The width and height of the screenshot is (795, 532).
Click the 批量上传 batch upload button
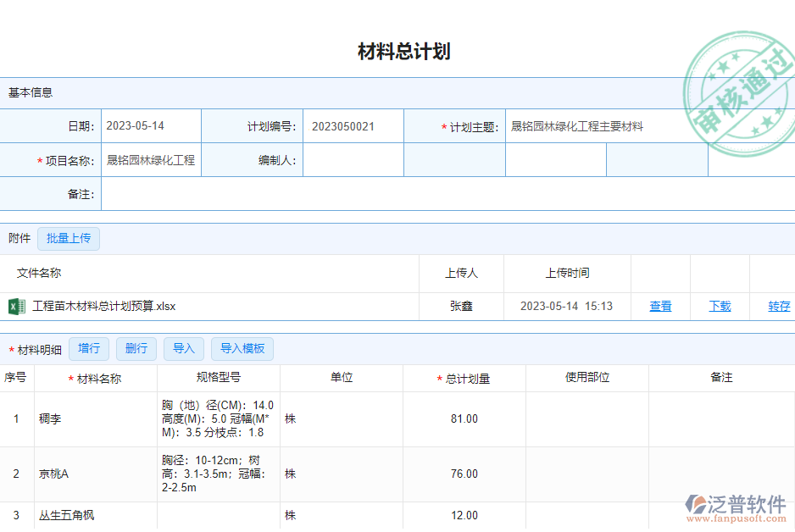tap(69, 238)
